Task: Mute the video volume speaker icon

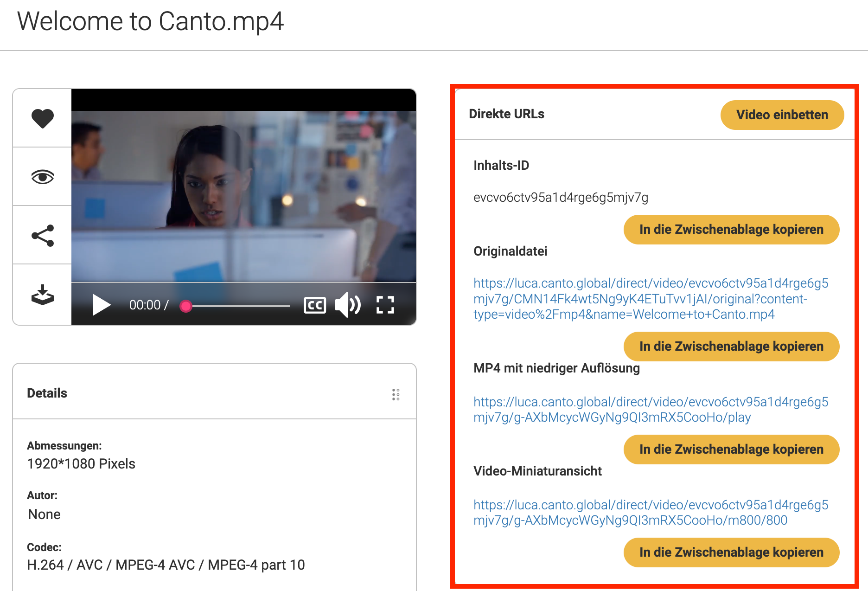Action: (x=347, y=305)
